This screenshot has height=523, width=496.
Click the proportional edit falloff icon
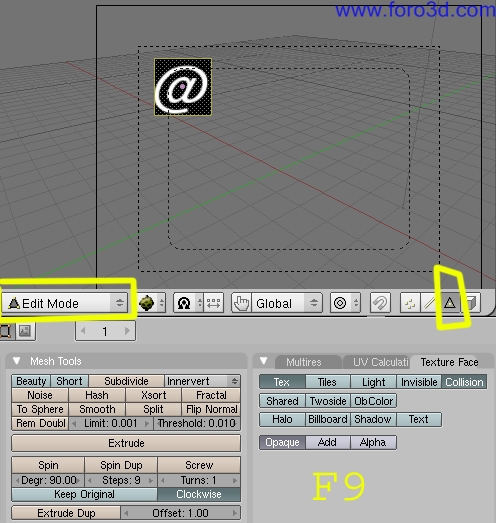point(340,303)
